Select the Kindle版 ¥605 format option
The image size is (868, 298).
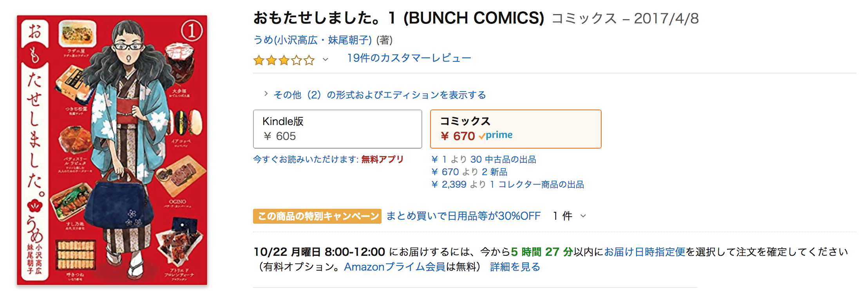point(337,129)
